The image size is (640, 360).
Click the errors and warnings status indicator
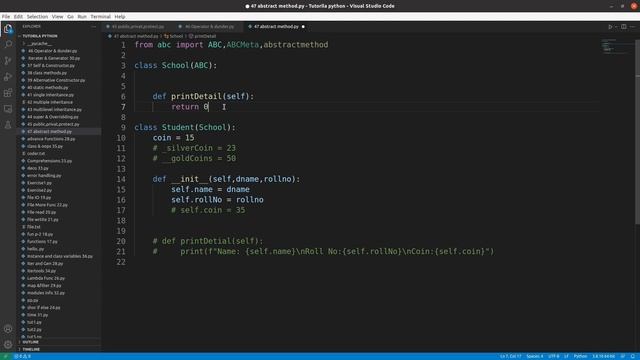23,356
